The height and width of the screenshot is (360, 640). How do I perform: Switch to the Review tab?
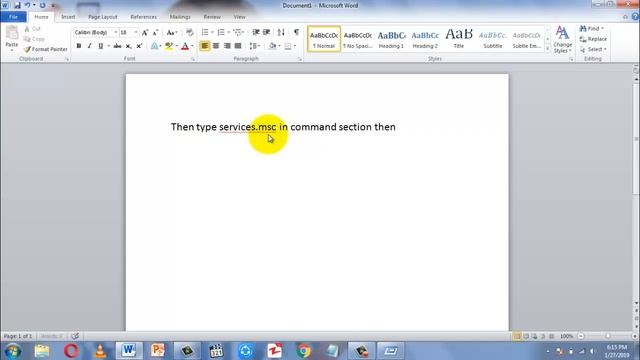coord(212,17)
